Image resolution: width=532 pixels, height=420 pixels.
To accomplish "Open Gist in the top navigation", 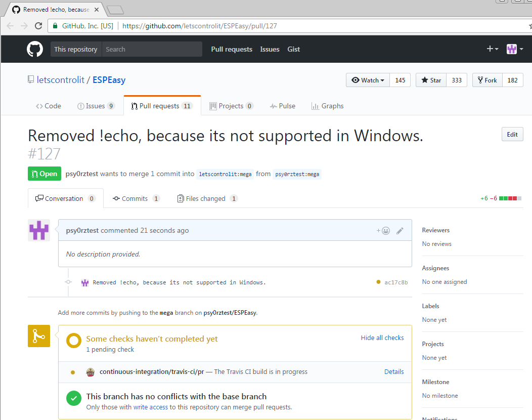I will [293, 49].
